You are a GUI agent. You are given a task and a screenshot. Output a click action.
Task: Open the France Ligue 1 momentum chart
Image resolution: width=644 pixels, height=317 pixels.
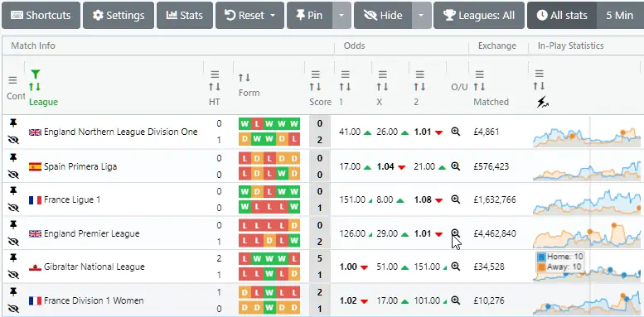587,203
